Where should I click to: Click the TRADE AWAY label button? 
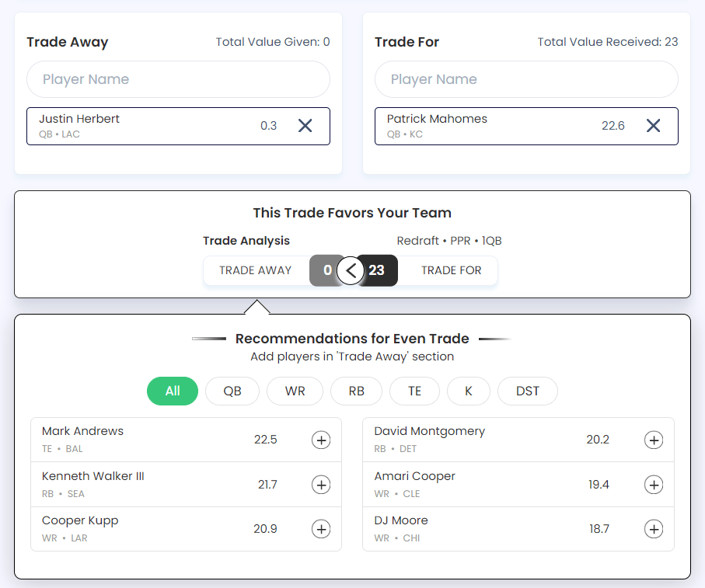point(256,270)
